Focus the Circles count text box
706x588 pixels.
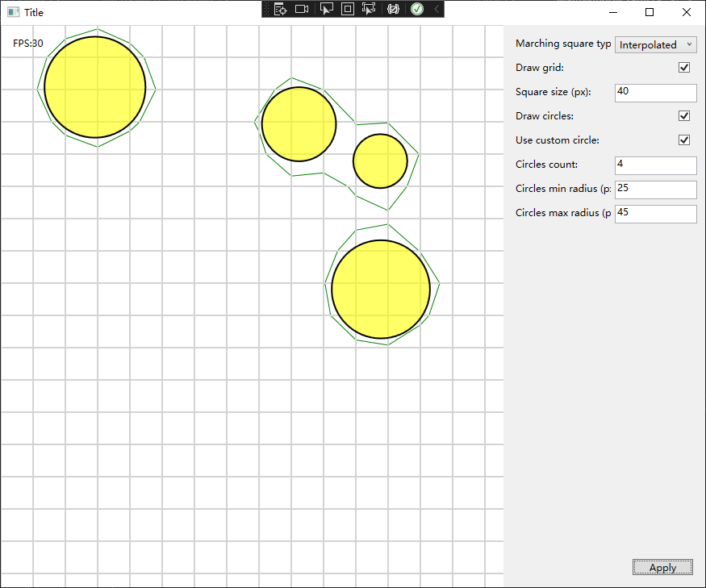click(655, 165)
